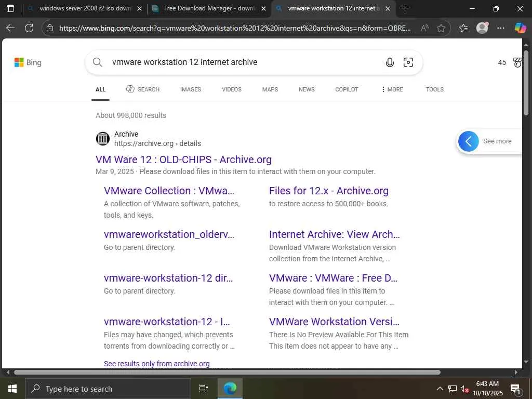See results only from archive.org
The height and width of the screenshot is (399, 532).
(157, 364)
